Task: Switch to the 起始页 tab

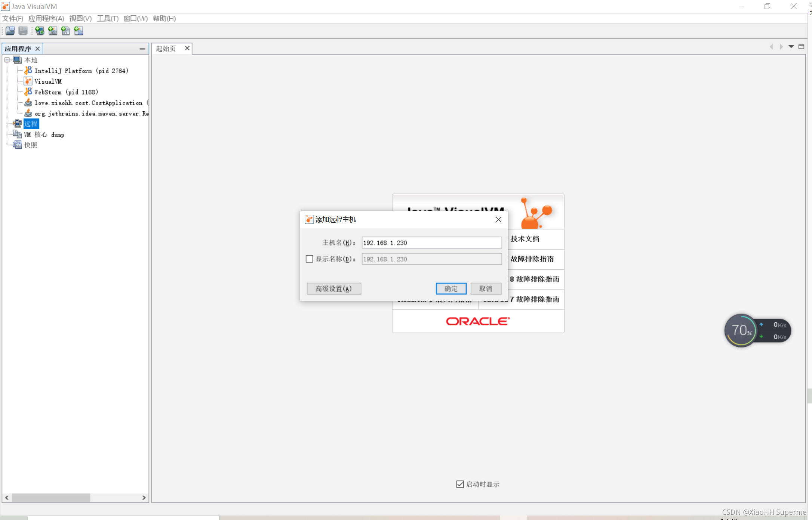Action: coord(166,48)
